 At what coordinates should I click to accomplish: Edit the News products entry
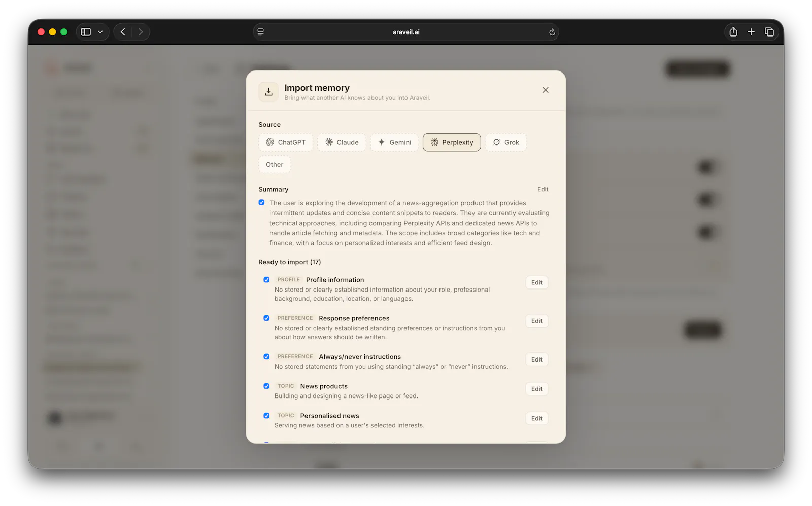(537, 389)
